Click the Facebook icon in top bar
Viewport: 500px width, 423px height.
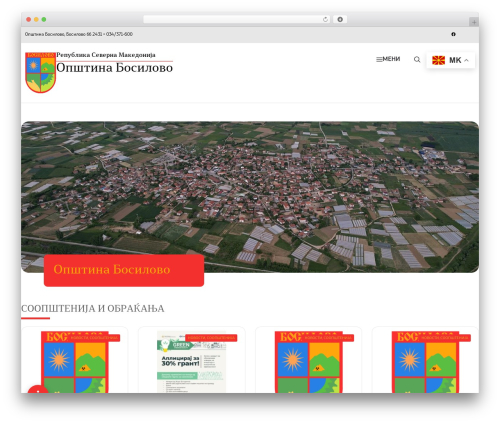pos(453,34)
